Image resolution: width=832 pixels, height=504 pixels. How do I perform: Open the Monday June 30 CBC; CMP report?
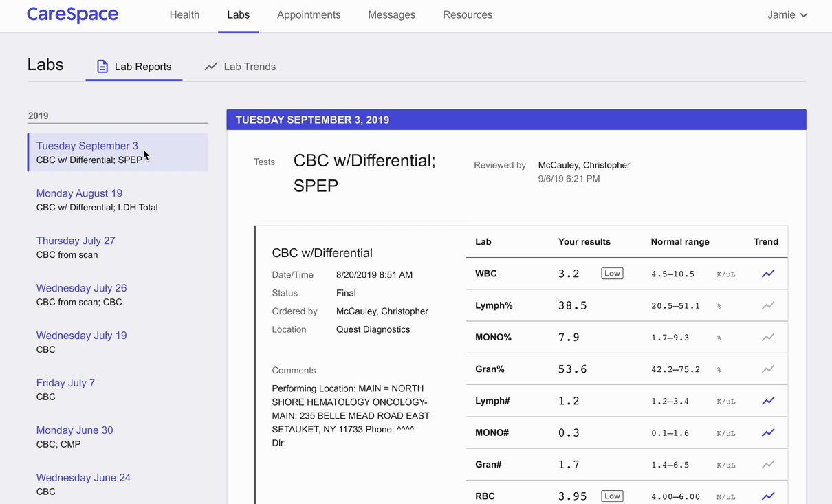click(74, 430)
